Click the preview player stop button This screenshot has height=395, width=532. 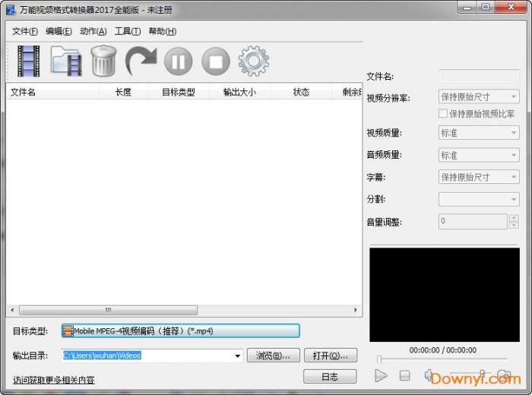[405, 375]
